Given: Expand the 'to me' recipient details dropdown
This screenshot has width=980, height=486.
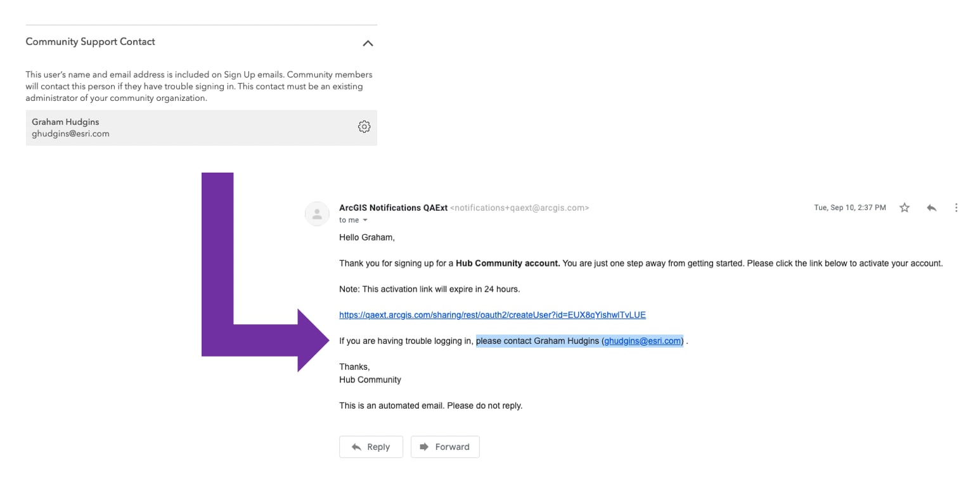Looking at the screenshot, I should point(352,220).
